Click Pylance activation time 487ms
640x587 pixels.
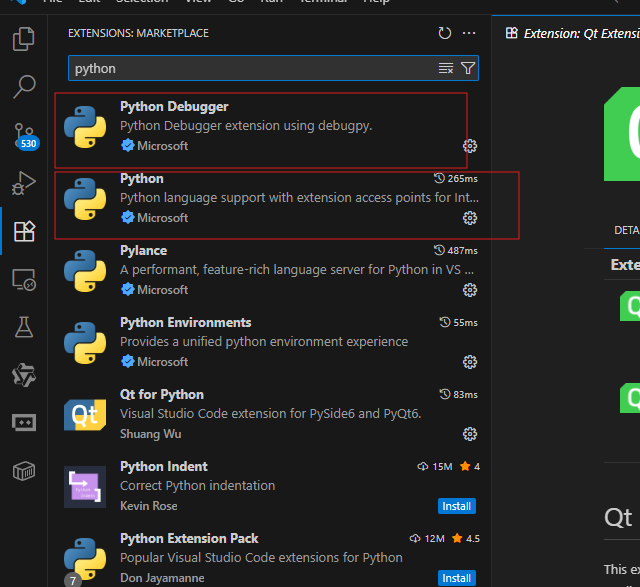pyautogui.click(x=456, y=251)
